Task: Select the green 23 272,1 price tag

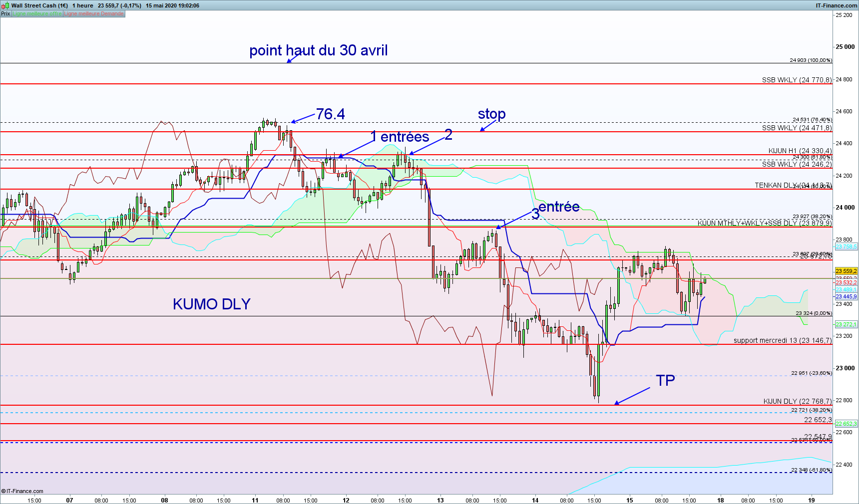Action: (846, 324)
